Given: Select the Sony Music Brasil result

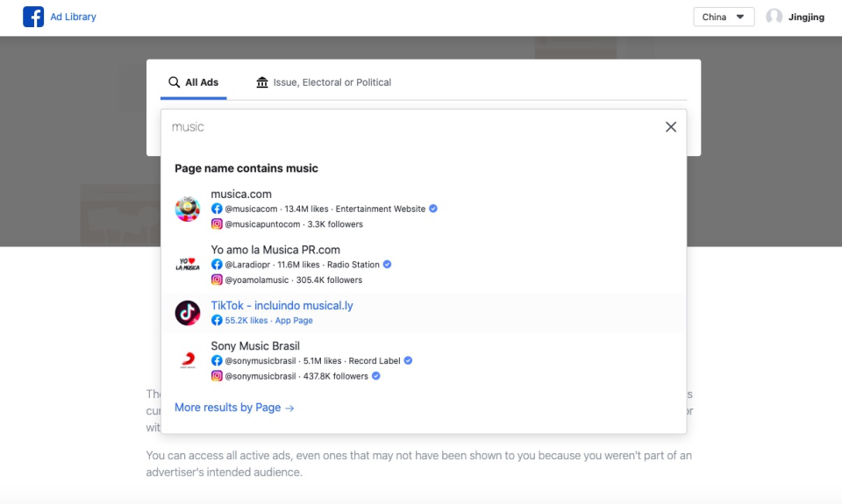Looking at the screenshot, I should click(x=424, y=361).
